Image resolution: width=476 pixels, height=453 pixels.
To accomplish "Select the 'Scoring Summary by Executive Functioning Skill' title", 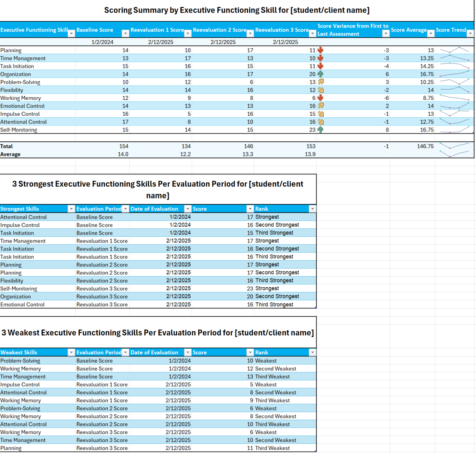I will coord(237,10).
